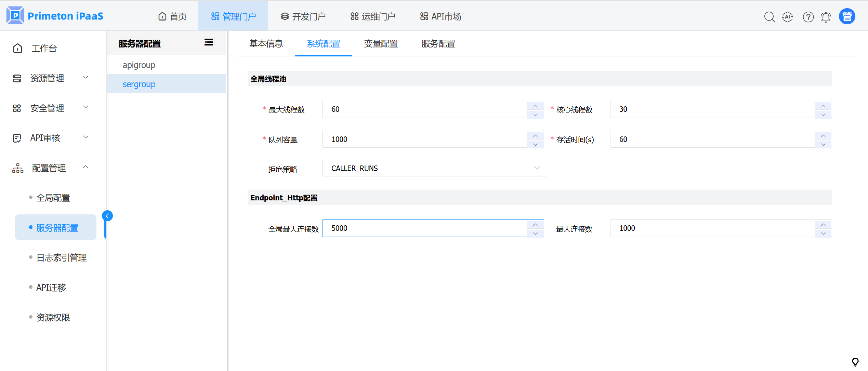
Task: Expand the 资源管理 sidebar menu
Action: tap(51, 78)
